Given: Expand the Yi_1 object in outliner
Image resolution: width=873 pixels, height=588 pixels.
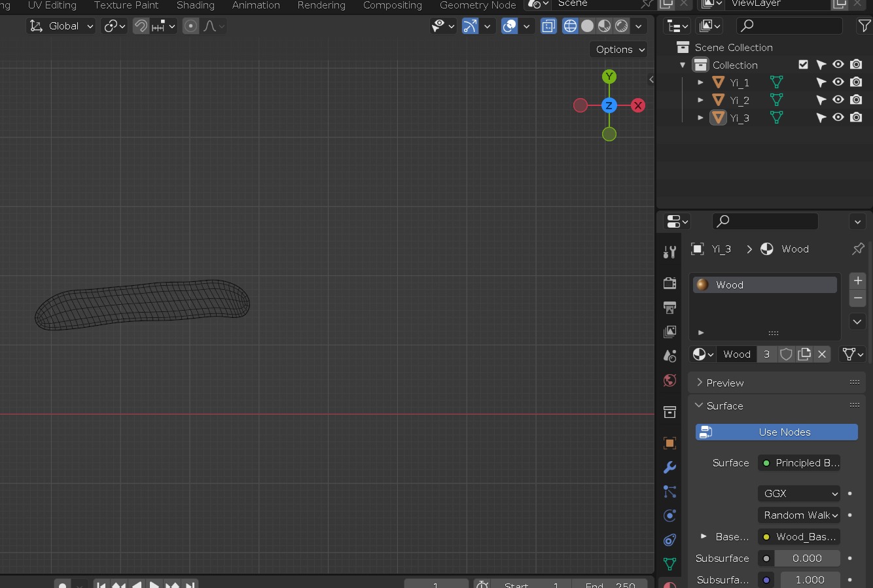Looking at the screenshot, I should 700,82.
